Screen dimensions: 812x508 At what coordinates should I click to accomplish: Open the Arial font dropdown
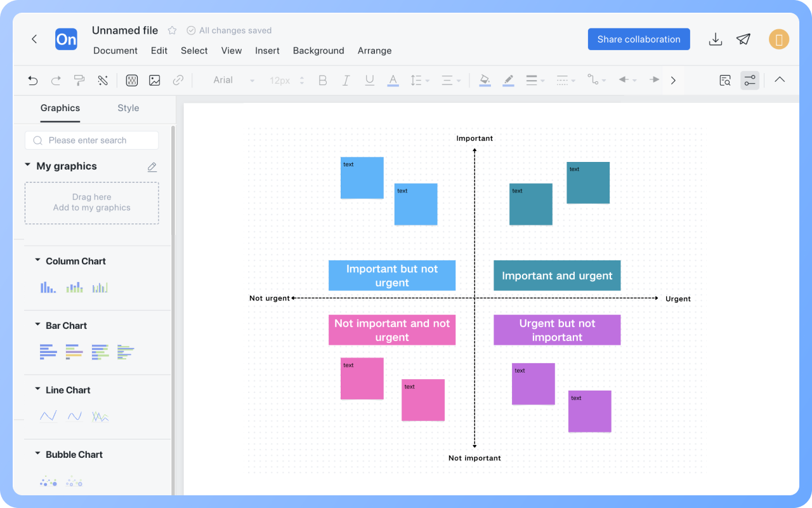[x=233, y=80]
